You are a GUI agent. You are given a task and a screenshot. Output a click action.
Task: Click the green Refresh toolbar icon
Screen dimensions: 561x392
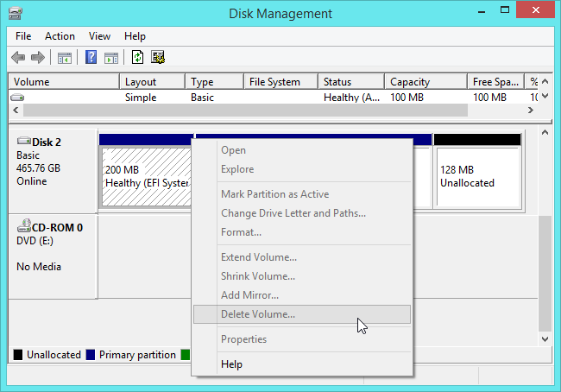(137, 58)
